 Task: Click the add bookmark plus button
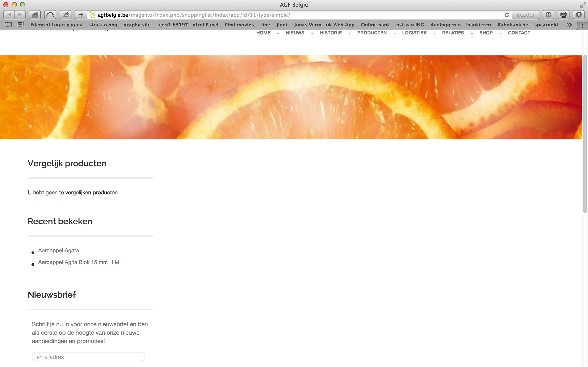pos(81,15)
